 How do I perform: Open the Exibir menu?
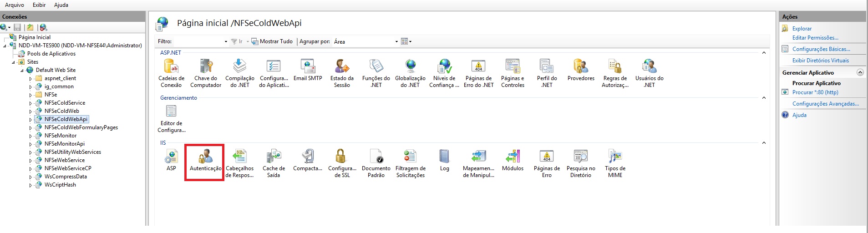[39, 5]
